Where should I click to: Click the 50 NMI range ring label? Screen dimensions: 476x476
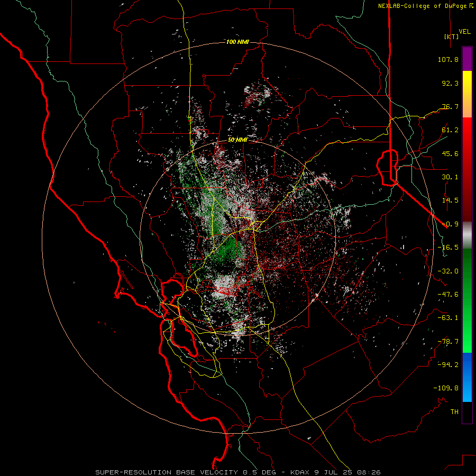point(237,140)
